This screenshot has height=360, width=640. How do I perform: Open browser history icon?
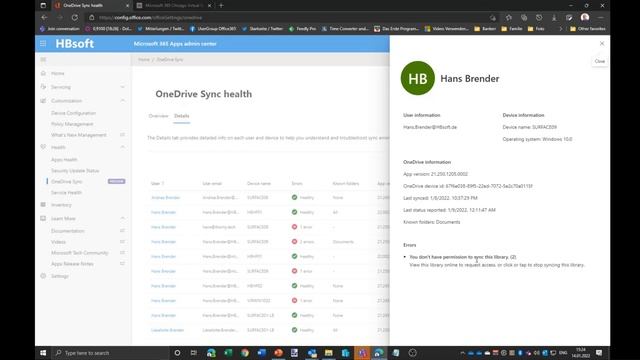click(x=539, y=18)
